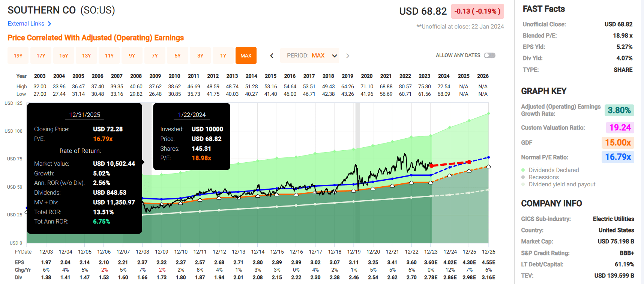Click the next period right arrow
644x284 pixels.
point(348,56)
